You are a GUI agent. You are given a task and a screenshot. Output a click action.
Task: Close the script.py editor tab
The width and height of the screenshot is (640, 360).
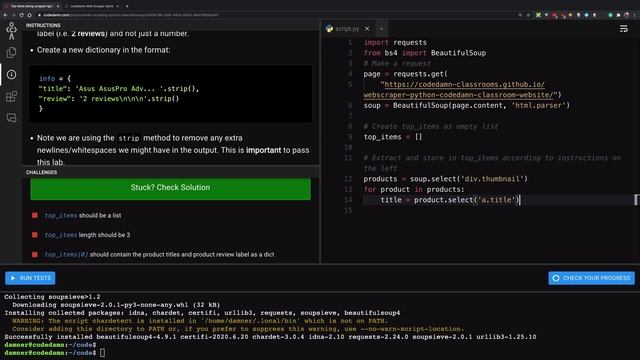click(367, 29)
